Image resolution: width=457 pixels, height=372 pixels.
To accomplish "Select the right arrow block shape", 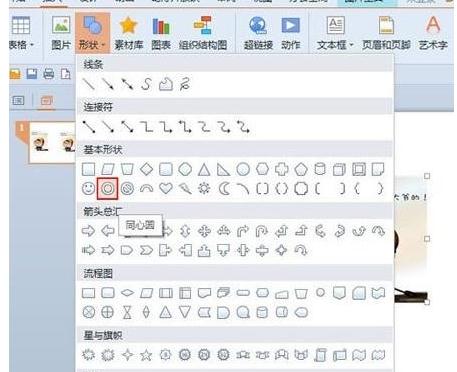I will [x=88, y=231].
